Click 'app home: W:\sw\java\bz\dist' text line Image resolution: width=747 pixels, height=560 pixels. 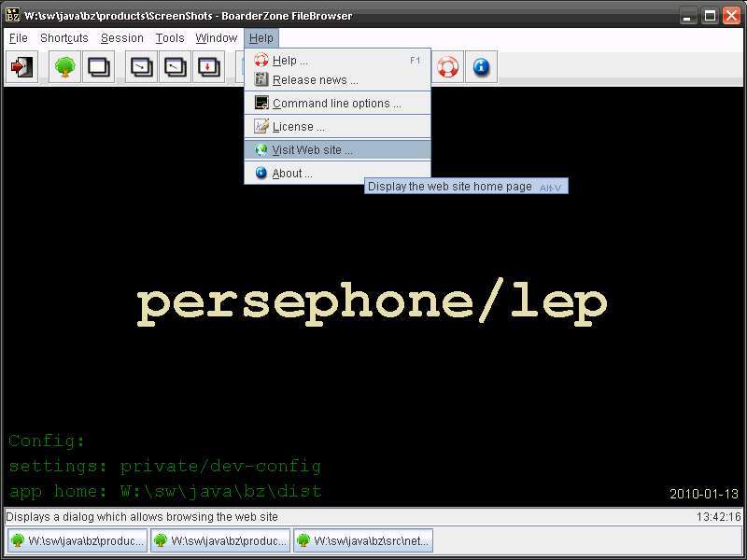coord(165,492)
